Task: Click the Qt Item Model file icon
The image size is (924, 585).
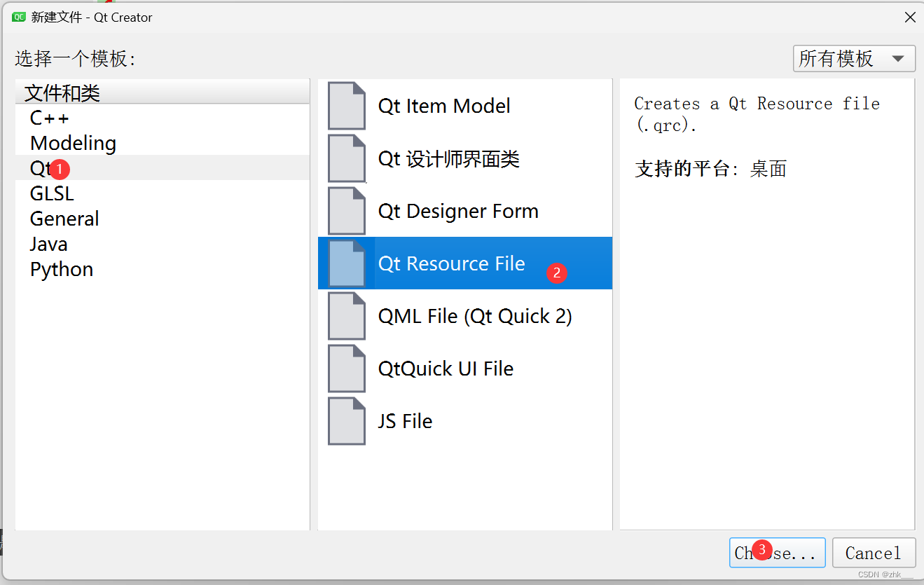Action: click(347, 106)
